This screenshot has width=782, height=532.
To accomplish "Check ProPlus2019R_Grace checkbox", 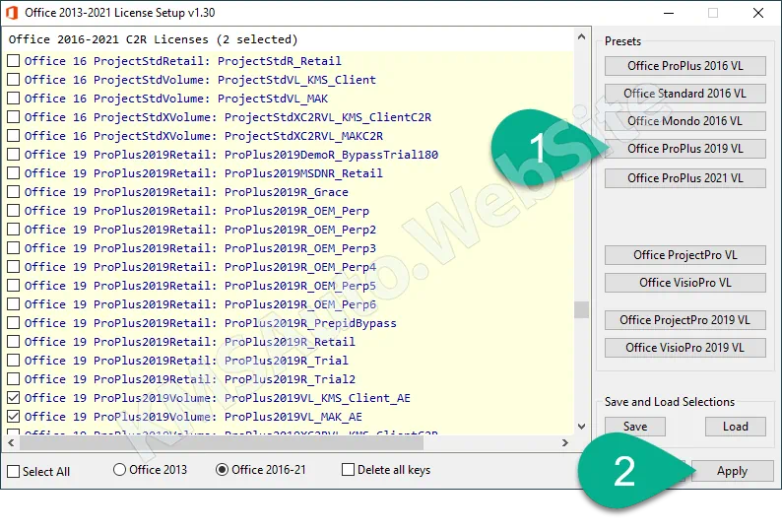I will pos(14,192).
